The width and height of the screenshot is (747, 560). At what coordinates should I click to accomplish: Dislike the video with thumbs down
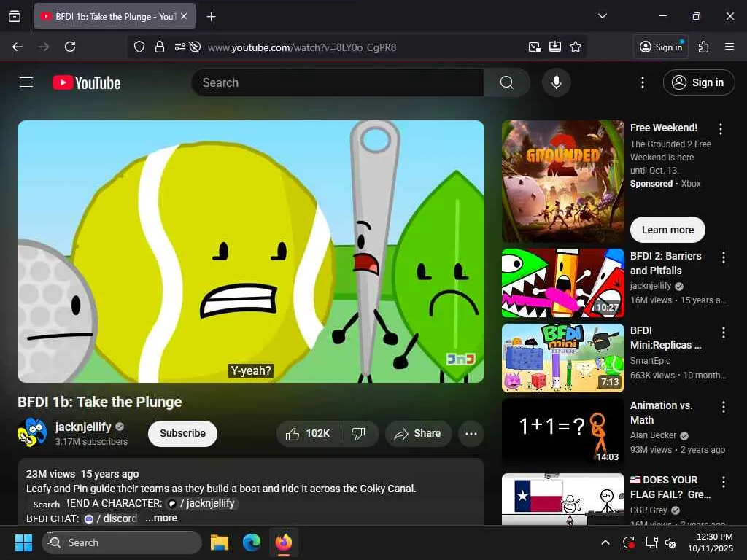point(358,433)
